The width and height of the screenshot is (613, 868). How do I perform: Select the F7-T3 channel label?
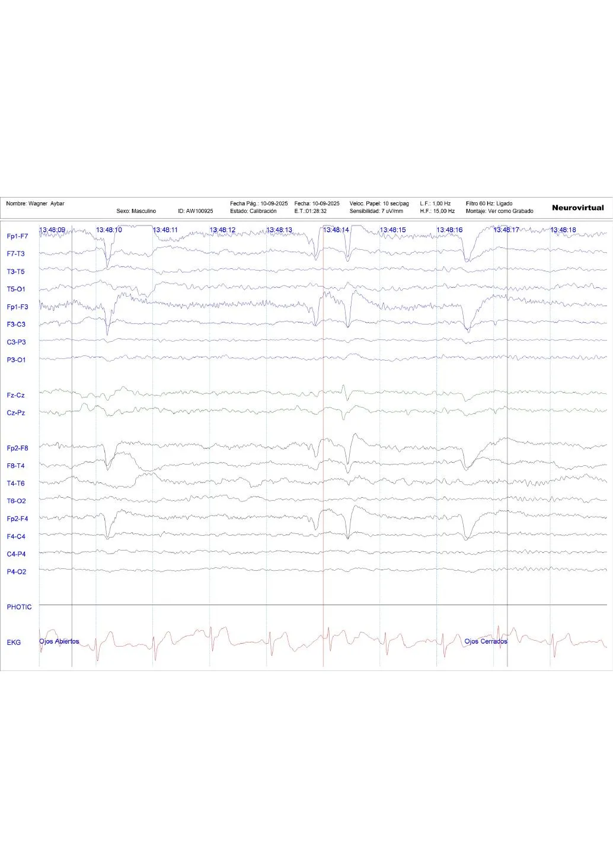pos(16,254)
